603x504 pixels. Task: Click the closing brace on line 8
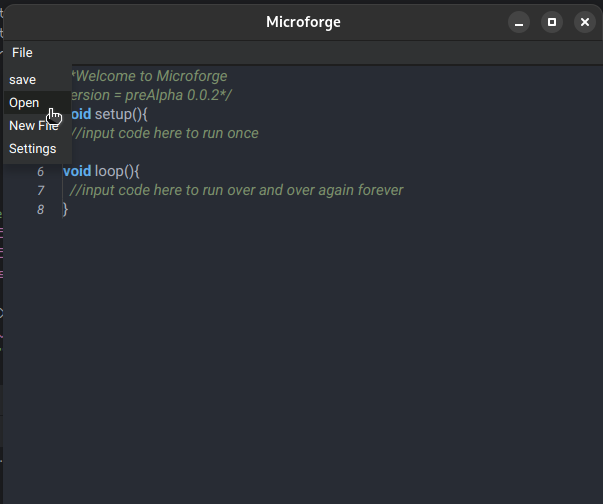[x=66, y=209]
